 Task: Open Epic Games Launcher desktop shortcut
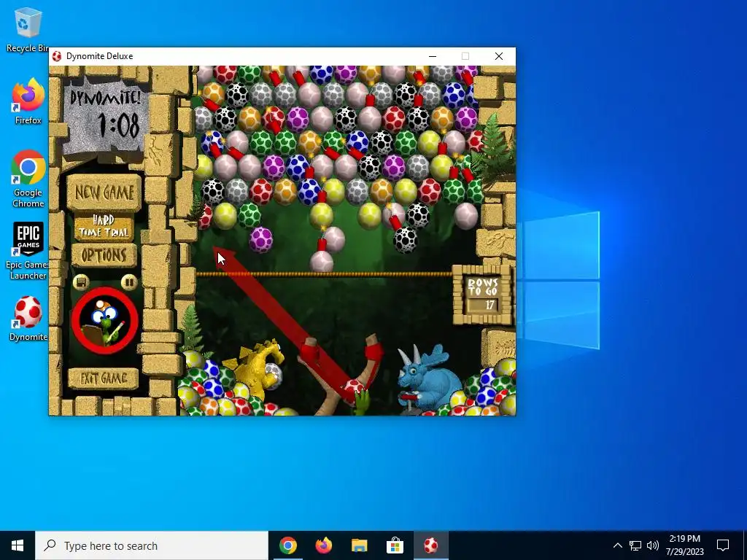click(28, 251)
